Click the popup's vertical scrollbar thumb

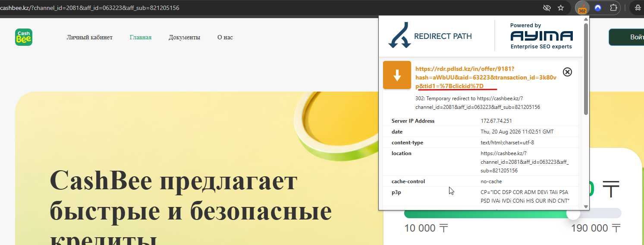pos(586,69)
